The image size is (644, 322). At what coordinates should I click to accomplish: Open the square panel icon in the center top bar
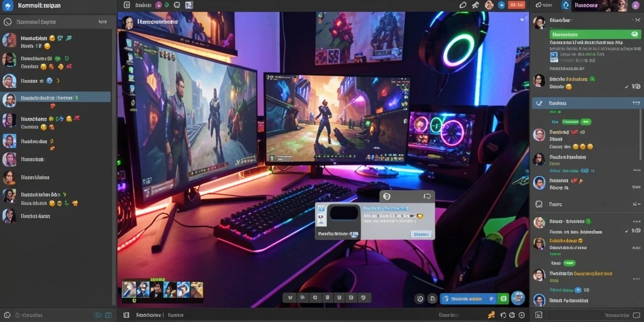127,5
